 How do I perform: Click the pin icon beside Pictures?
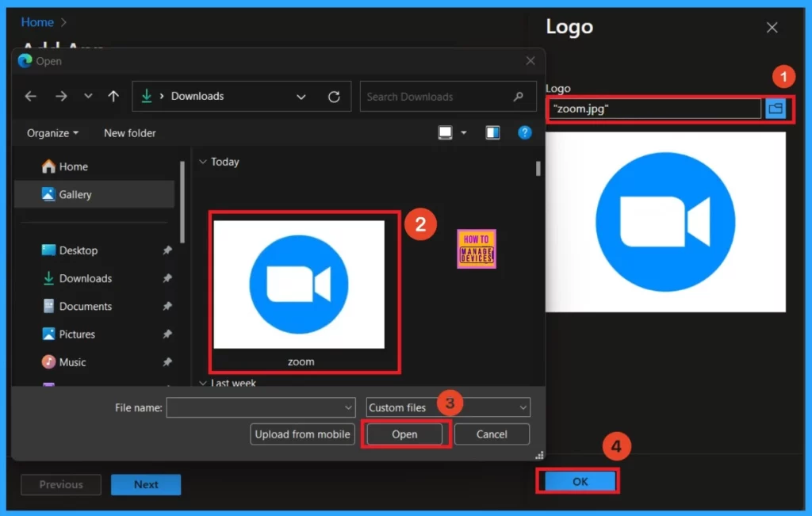click(x=167, y=334)
